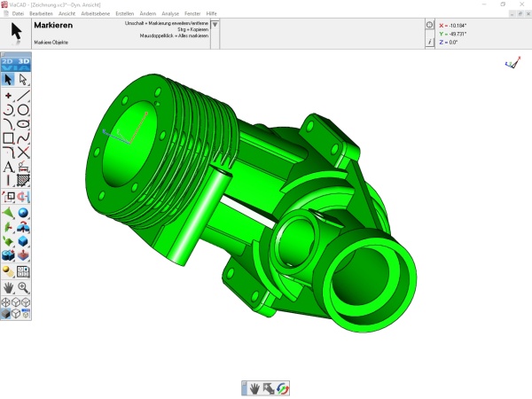Viewport: 532px width, 399px height.
Task: Open the Bearbeiten menu
Action: coord(41,13)
